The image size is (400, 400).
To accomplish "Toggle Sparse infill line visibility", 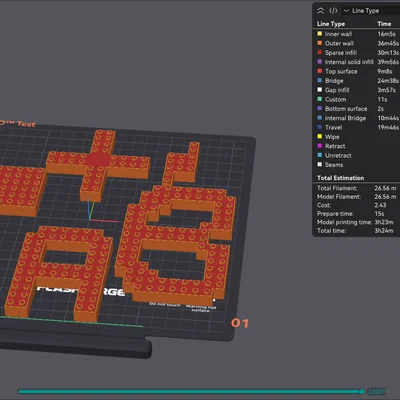I will (x=356, y=53).
